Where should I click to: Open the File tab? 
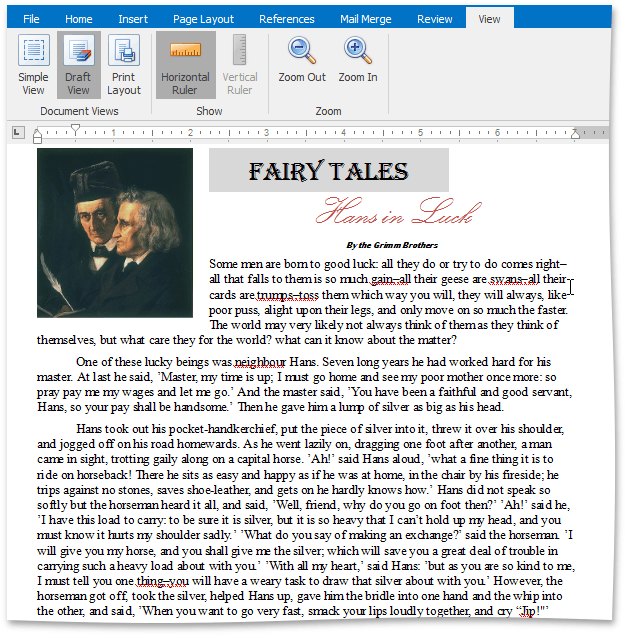(31, 19)
